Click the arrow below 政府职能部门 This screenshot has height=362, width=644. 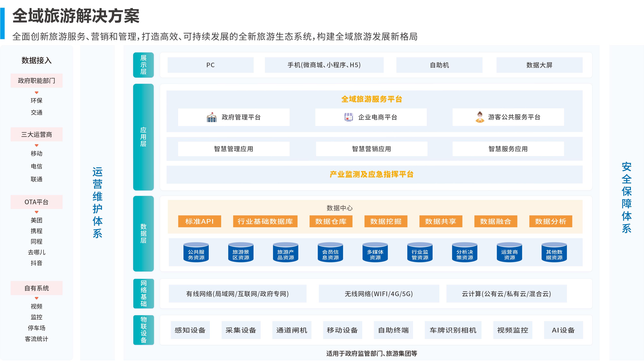coord(37,93)
